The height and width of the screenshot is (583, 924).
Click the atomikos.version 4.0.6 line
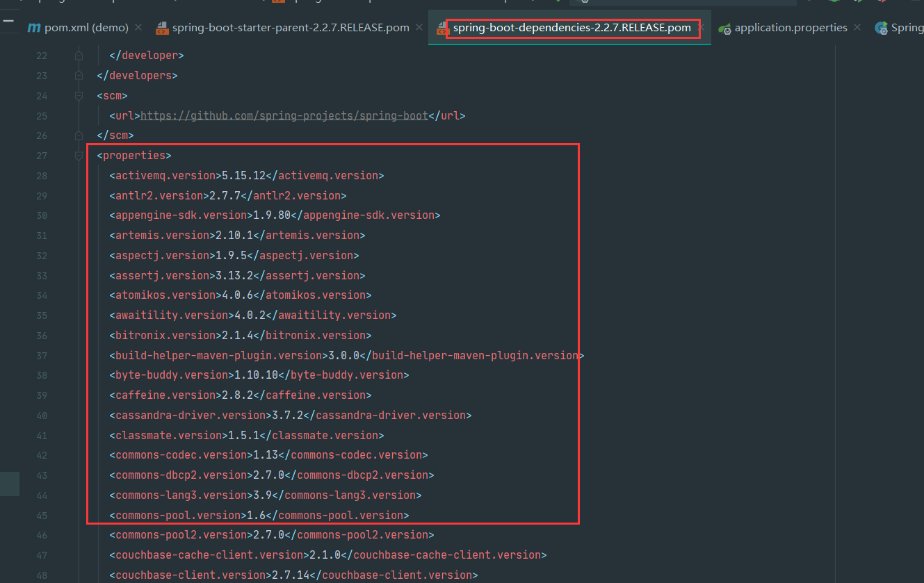click(x=241, y=295)
